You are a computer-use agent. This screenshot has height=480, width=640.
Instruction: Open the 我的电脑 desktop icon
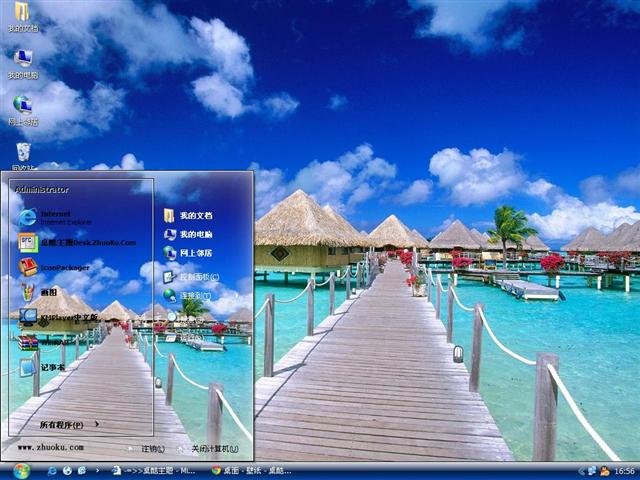click(23, 64)
